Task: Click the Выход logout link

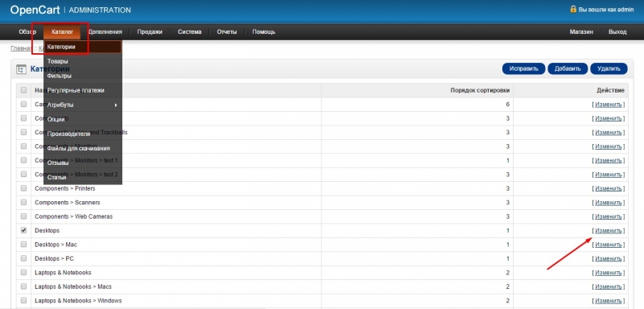Action: [617, 31]
